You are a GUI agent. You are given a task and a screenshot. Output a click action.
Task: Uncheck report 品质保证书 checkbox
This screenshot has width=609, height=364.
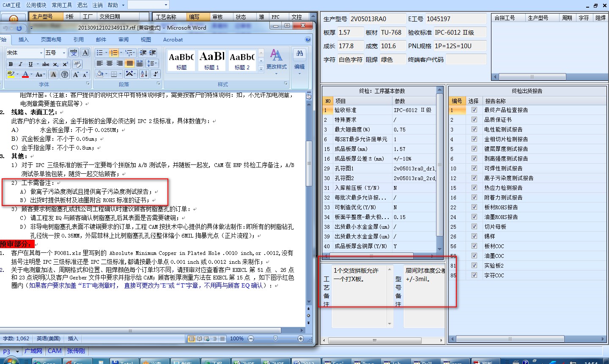(x=474, y=120)
